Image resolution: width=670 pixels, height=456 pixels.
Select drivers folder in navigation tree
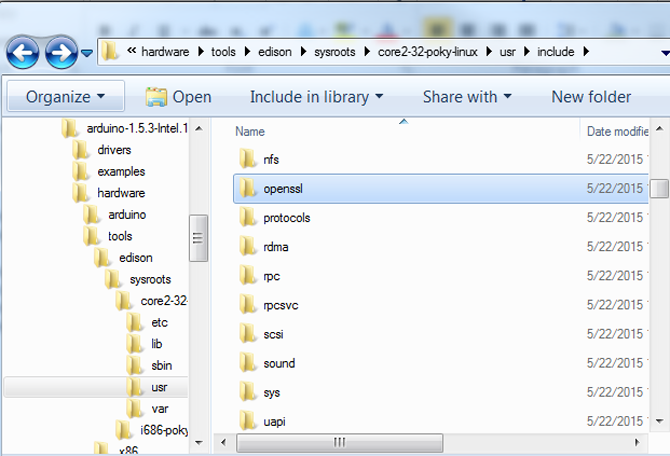114,150
